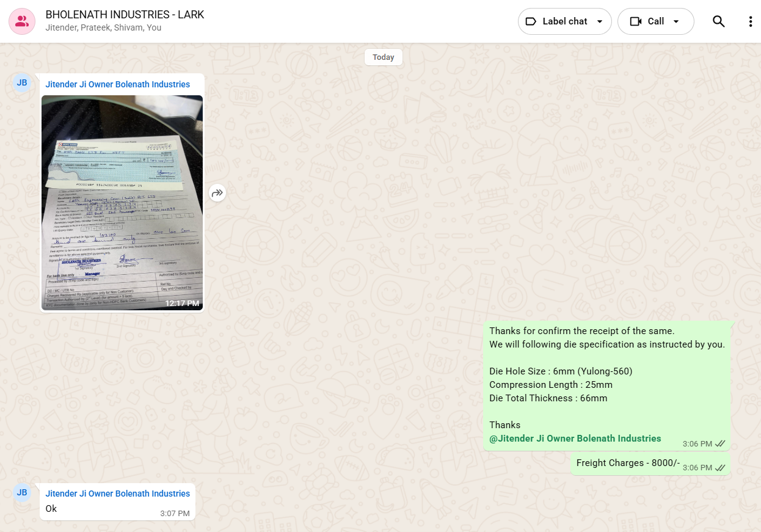Open the group profile avatar icon
The image size is (761, 532).
click(22, 21)
